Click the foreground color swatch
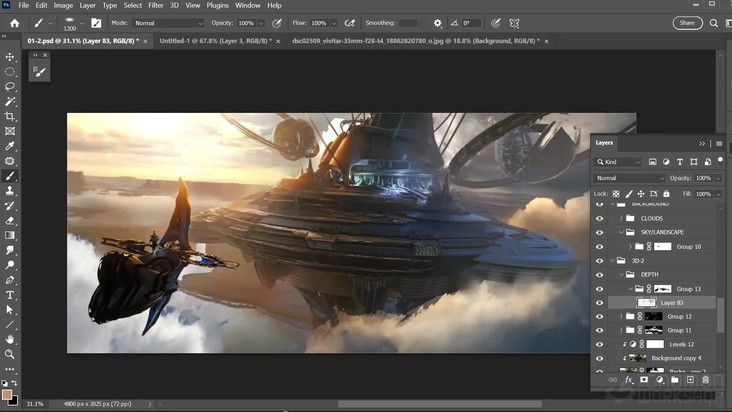Viewport: 732px width, 412px height. (x=7, y=395)
